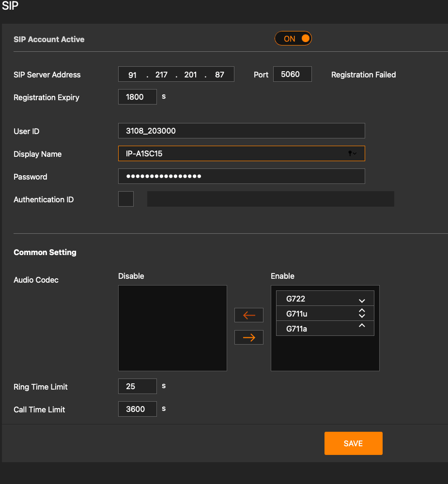The height and width of the screenshot is (484, 448).
Task: Check the Authentication ID checkbox
Action: [126, 199]
